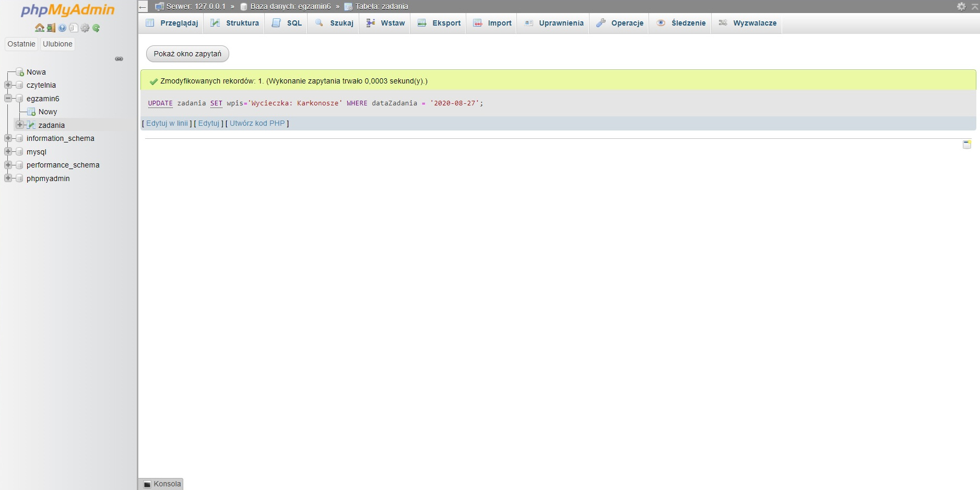Viewport: 980px width, 490px height.
Task: Expand the czytelnia database node
Action: click(8, 85)
